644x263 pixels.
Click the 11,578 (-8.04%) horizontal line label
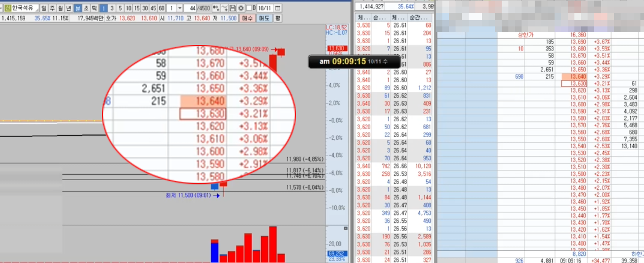(x=305, y=187)
